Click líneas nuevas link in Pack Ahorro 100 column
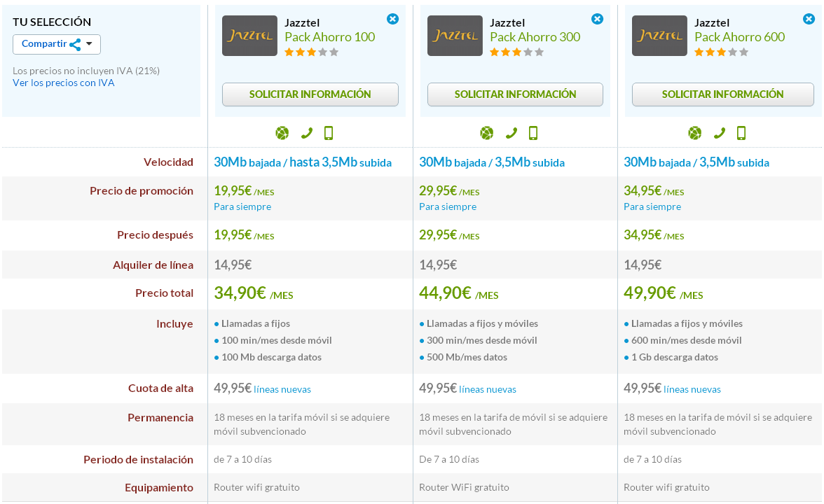This screenshot has width=824, height=504. pyautogui.click(x=282, y=389)
